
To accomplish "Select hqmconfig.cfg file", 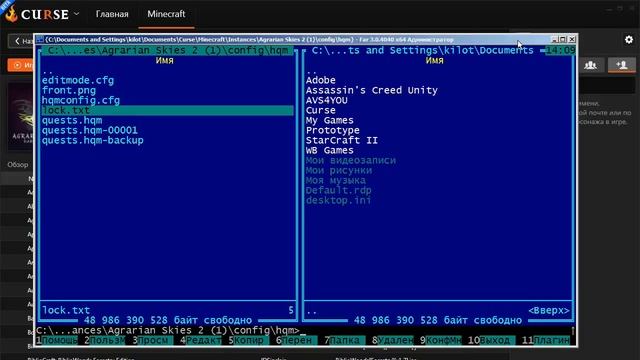I will coord(81,100).
